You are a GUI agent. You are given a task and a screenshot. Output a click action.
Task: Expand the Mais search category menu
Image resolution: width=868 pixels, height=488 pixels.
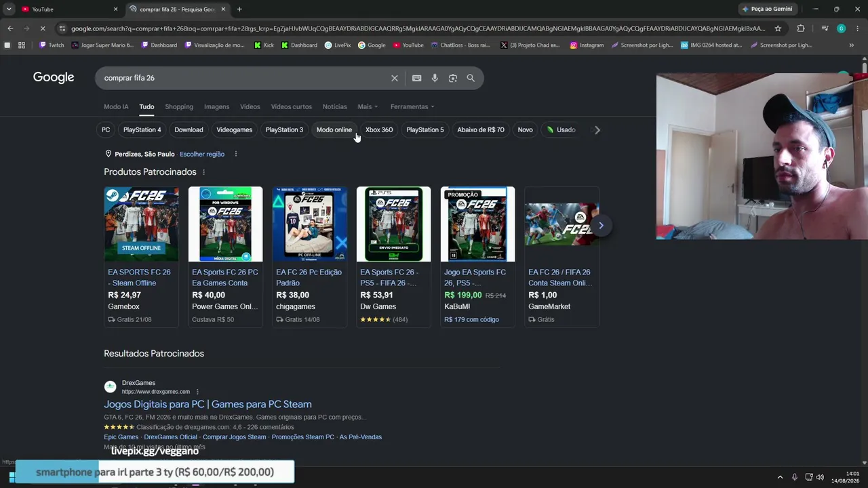tap(368, 106)
